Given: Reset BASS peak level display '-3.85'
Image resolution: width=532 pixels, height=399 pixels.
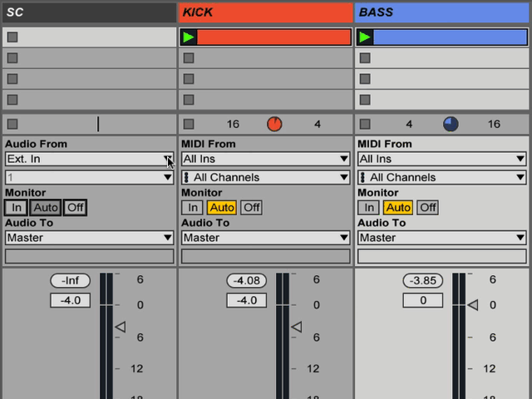Looking at the screenshot, I should (x=423, y=281).
